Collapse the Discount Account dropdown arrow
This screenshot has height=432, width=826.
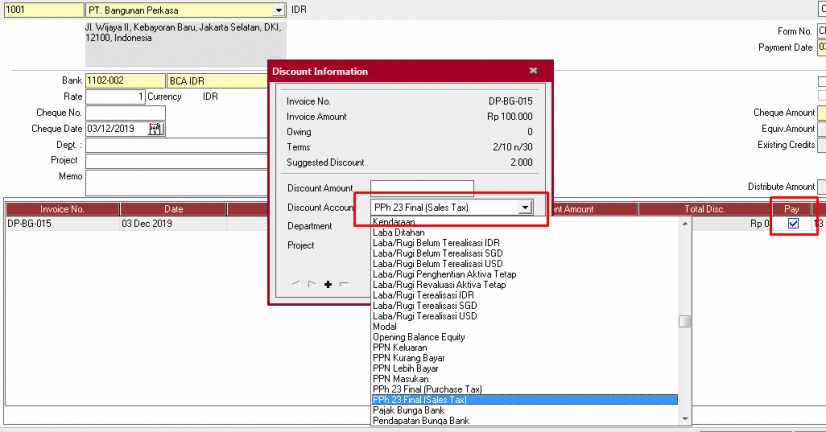[x=524, y=208]
